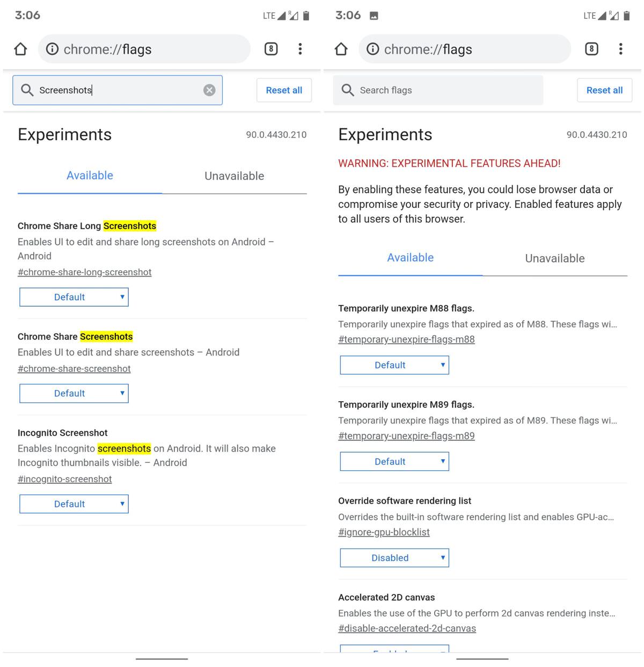Screen dimensions: 644x667
Task: Click chrome://flags address bar in right screen
Action: (464, 49)
